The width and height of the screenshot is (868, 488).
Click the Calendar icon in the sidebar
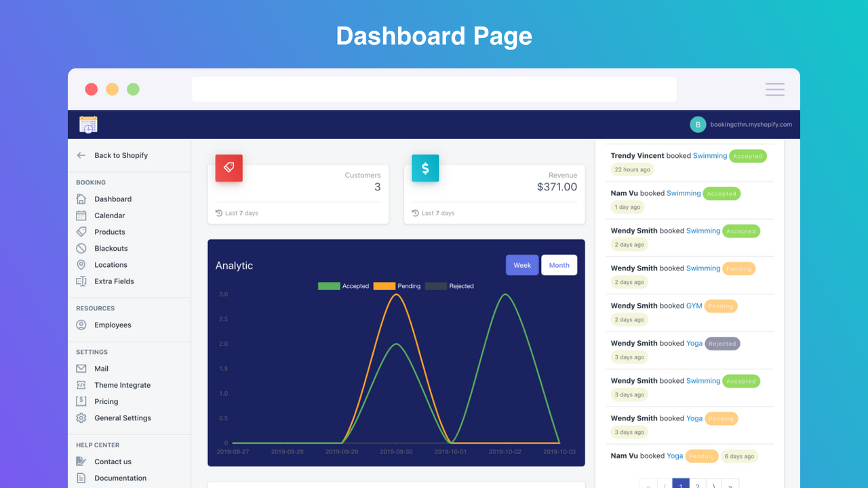click(81, 216)
